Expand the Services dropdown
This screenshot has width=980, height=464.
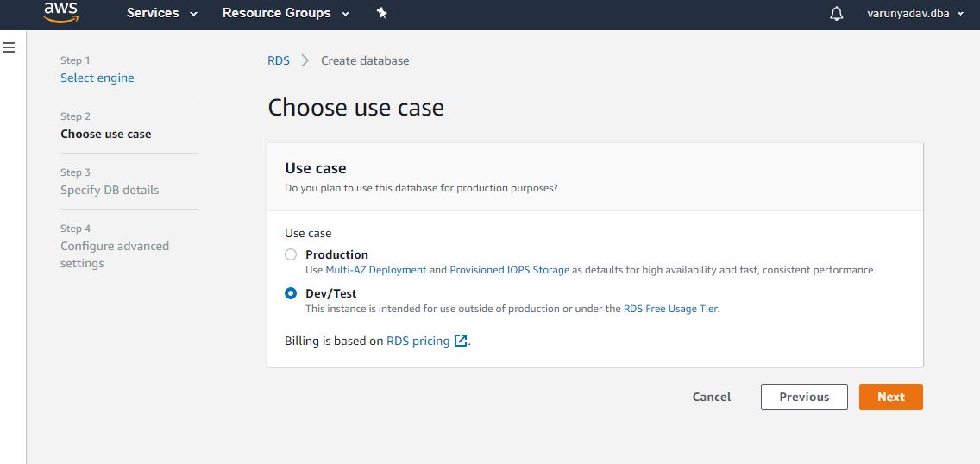(162, 13)
